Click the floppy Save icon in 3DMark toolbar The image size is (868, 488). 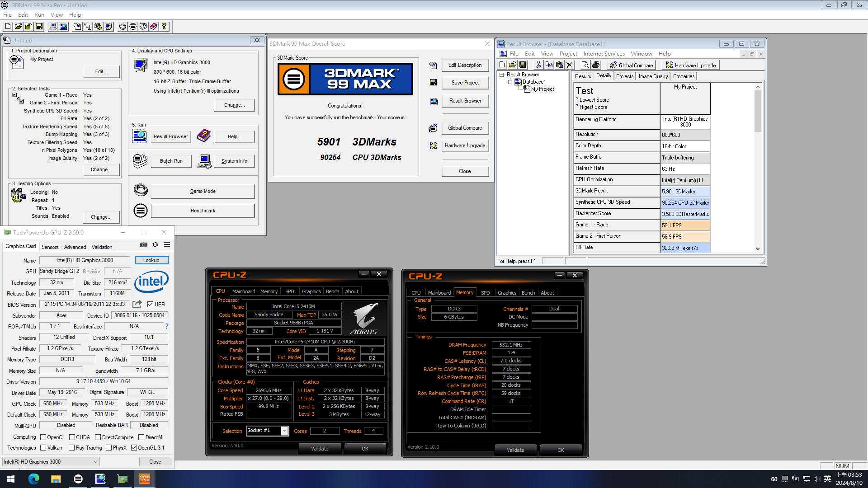[39, 27]
